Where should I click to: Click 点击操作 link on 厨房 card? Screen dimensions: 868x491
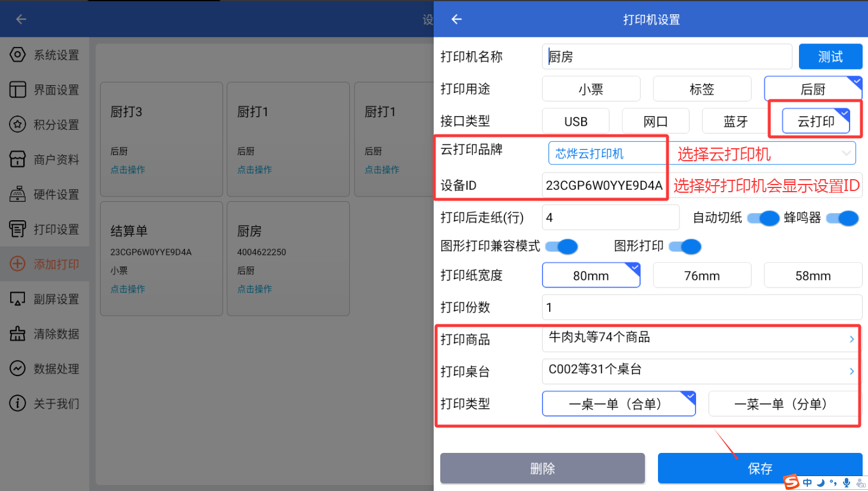coord(255,289)
